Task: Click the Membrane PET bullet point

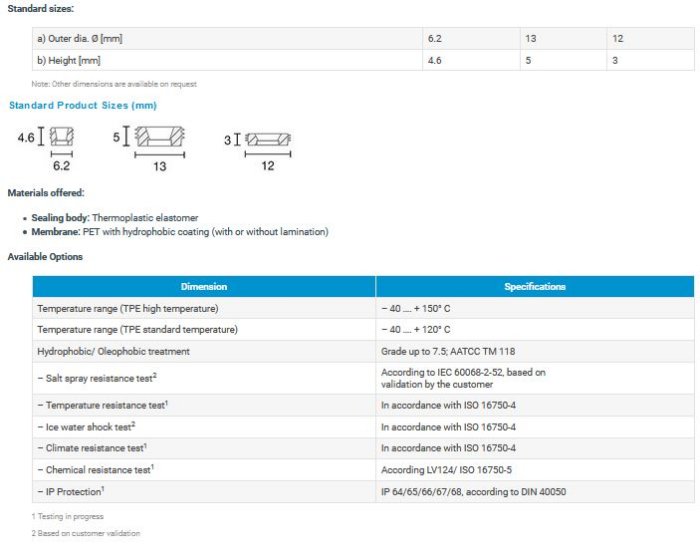Action: point(180,231)
